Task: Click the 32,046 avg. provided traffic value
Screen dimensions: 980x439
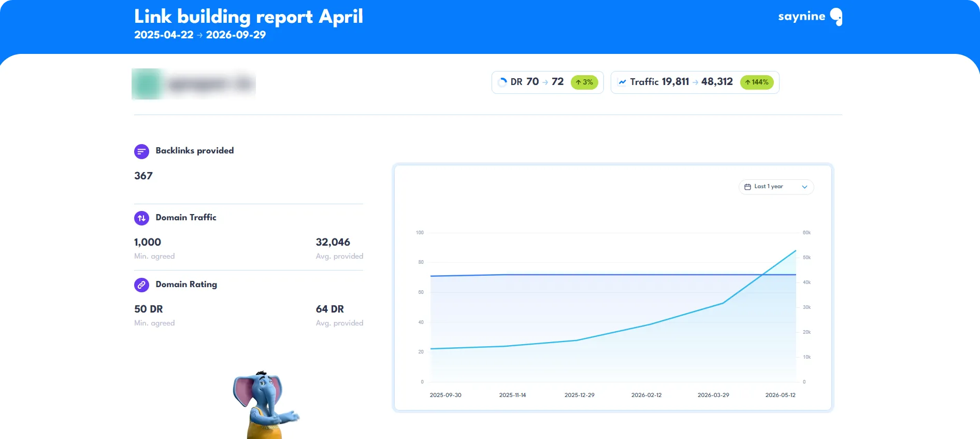Action: pos(333,242)
